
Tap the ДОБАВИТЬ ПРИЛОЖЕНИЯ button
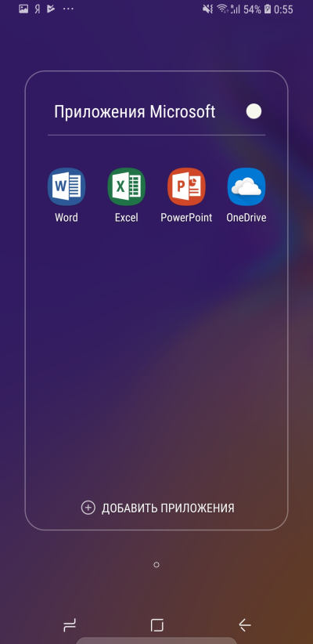pyautogui.click(x=157, y=508)
